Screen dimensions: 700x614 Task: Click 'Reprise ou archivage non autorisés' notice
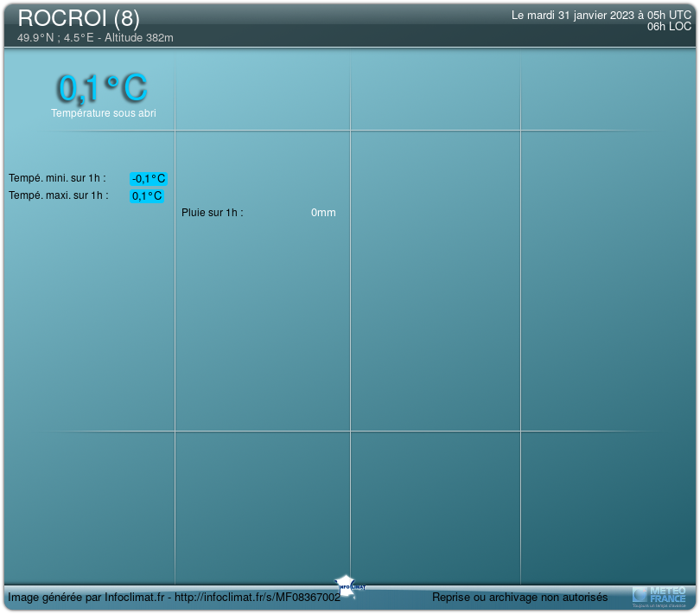tap(519, 598)
